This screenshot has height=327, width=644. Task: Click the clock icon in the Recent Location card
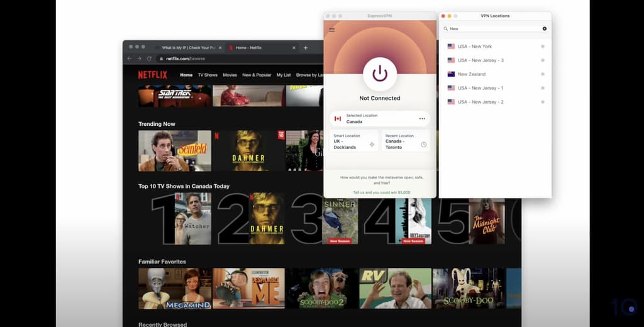tap(424, 145)
